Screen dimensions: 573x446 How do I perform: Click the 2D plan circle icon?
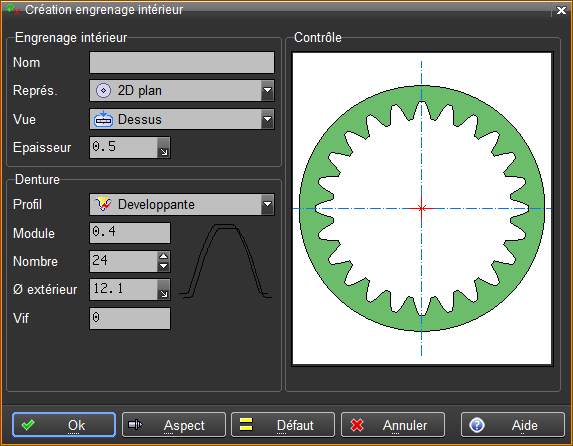coord(103,91)
